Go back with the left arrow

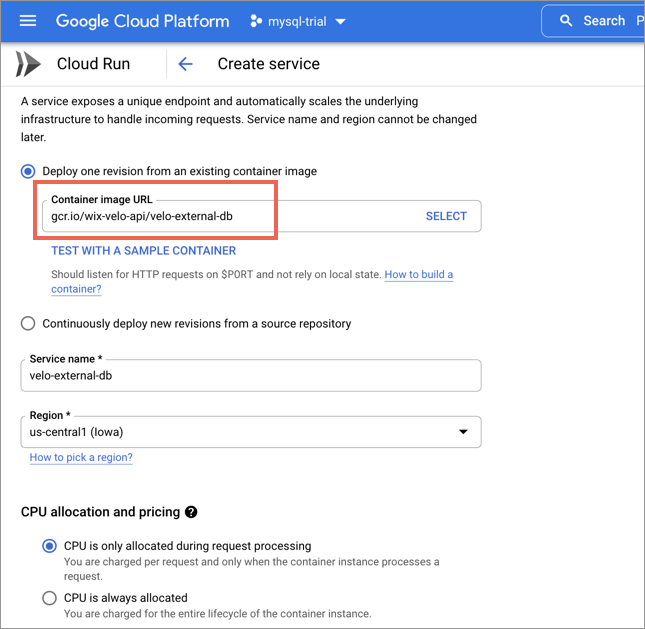[x=186, y=64]
